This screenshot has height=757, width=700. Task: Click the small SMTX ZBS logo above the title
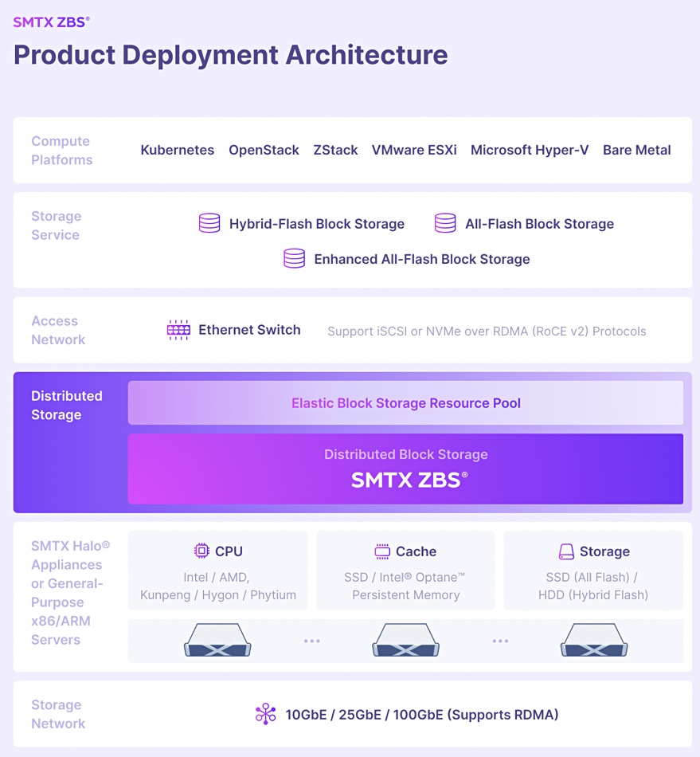(51, 22)
